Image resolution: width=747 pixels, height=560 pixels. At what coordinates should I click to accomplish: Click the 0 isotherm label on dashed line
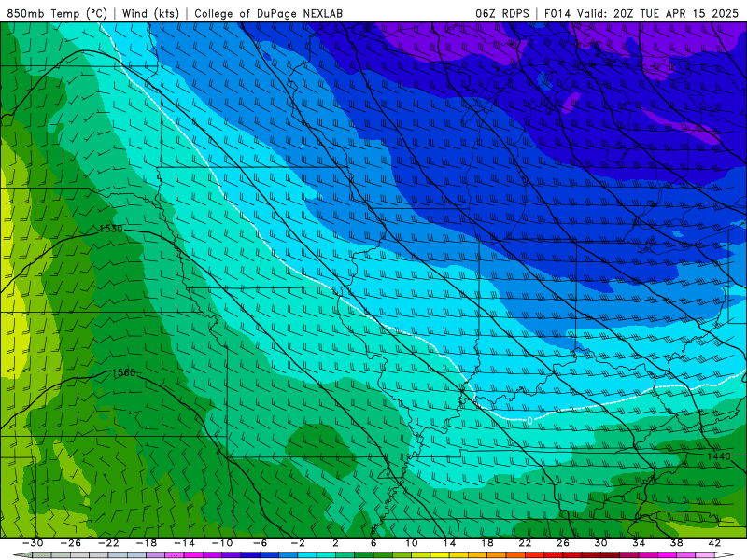529,421
